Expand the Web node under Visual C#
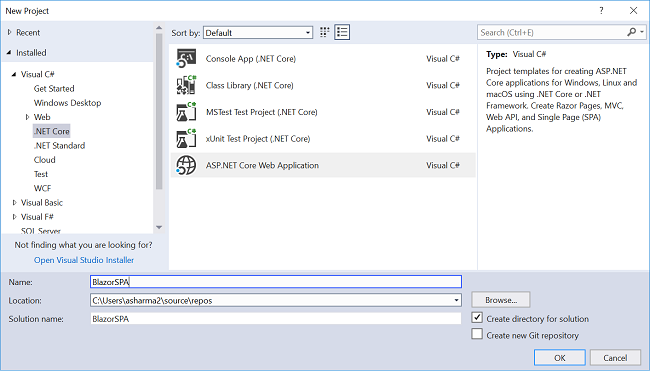The width and height of the screenshot is (650, 371). pos(27,117)
